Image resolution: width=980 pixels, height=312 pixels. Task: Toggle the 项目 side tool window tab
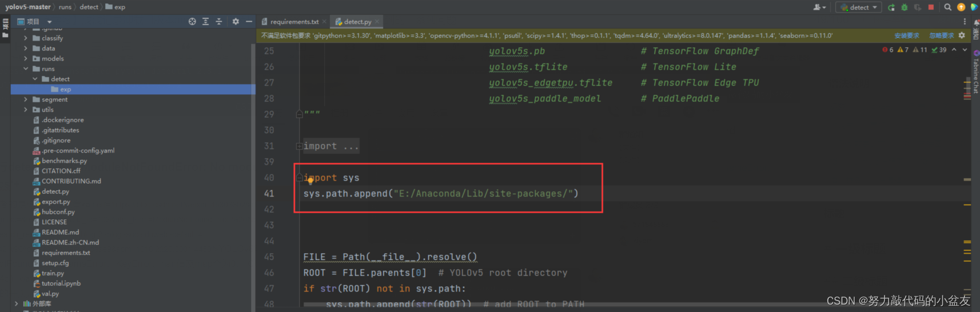(5, 27)
